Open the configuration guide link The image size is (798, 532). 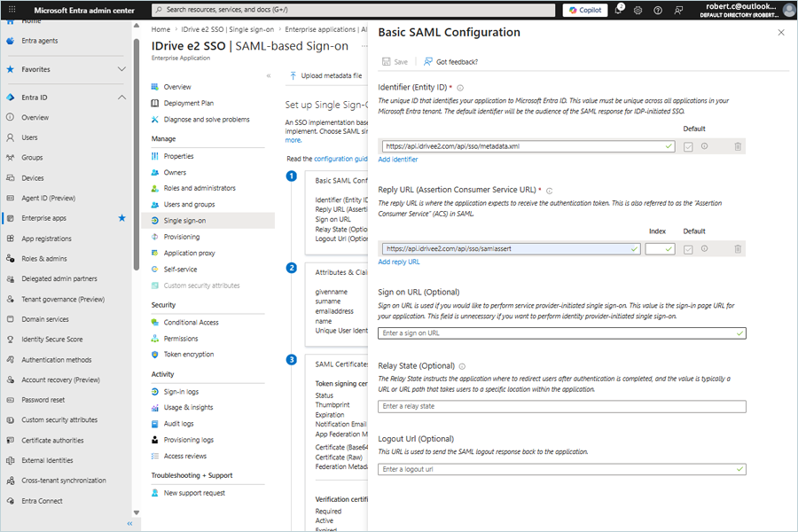(x=340, y=159)
